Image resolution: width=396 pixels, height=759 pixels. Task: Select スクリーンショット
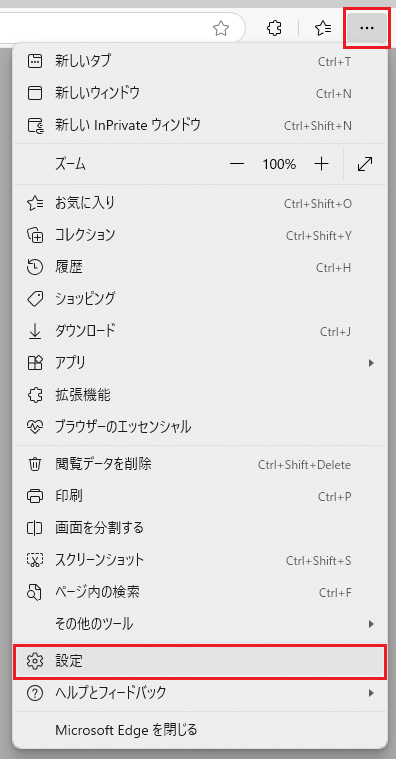pos(200,560)
